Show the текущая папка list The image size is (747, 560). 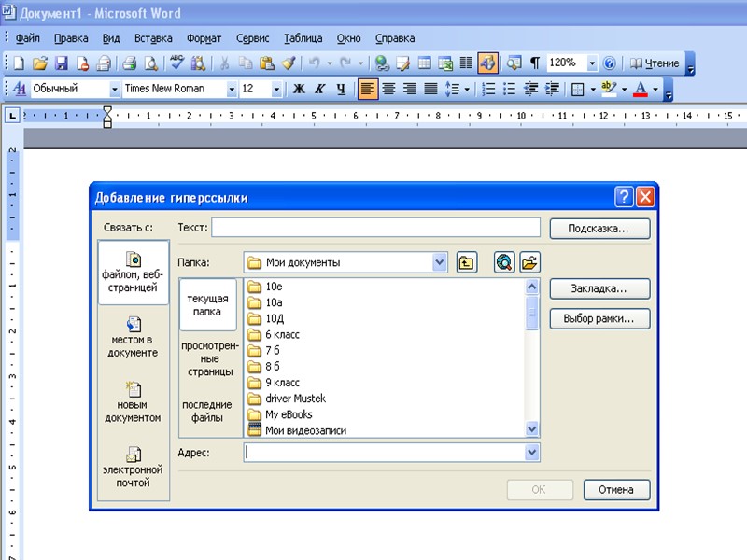point(207,305)
